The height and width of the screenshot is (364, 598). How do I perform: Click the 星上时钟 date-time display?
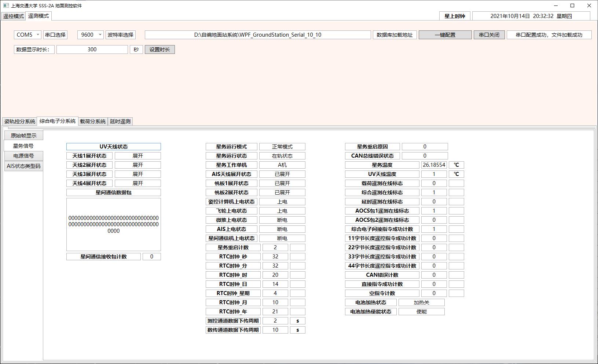tap(531, 16)
